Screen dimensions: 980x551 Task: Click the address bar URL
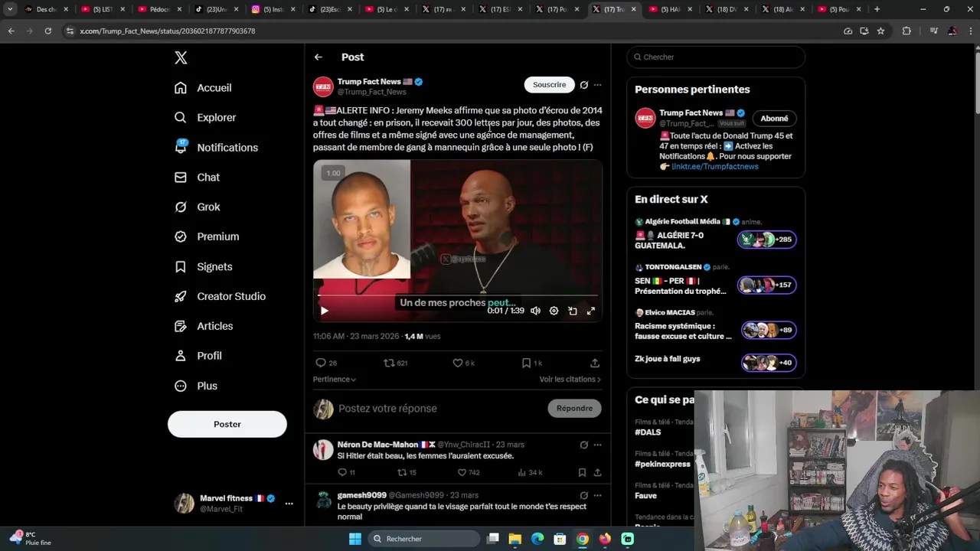click(x=168, y=31)
